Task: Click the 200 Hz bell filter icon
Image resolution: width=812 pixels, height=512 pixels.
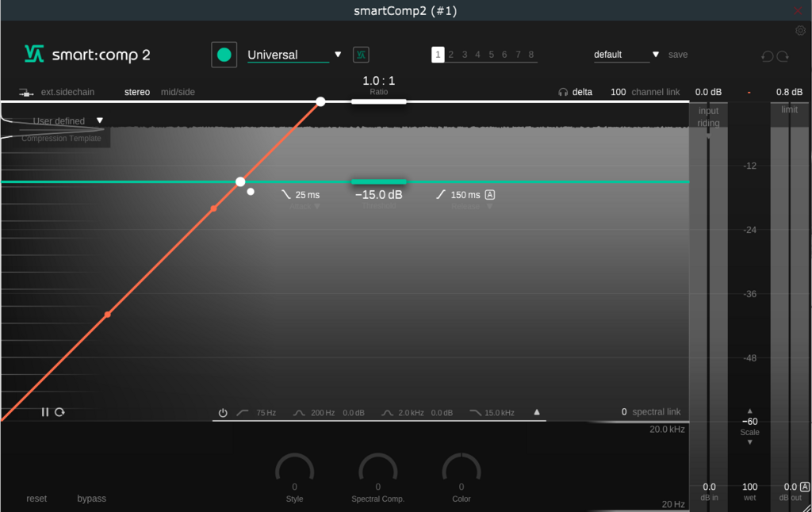Action: click(299, 413)
